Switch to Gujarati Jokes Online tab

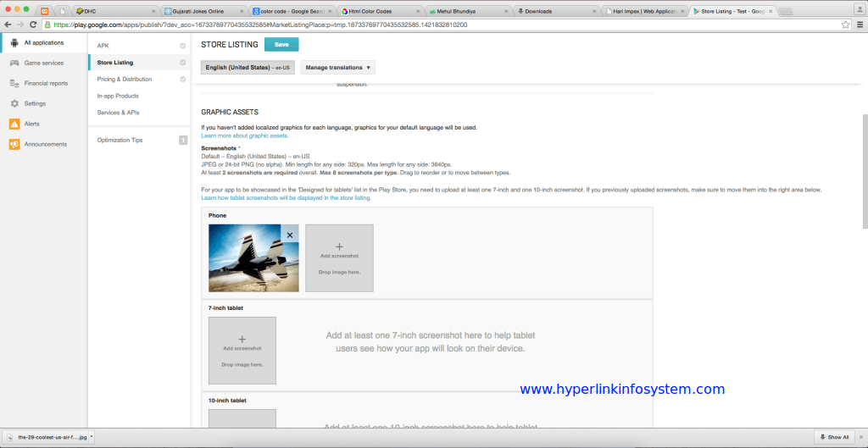[x=203, y=11]
